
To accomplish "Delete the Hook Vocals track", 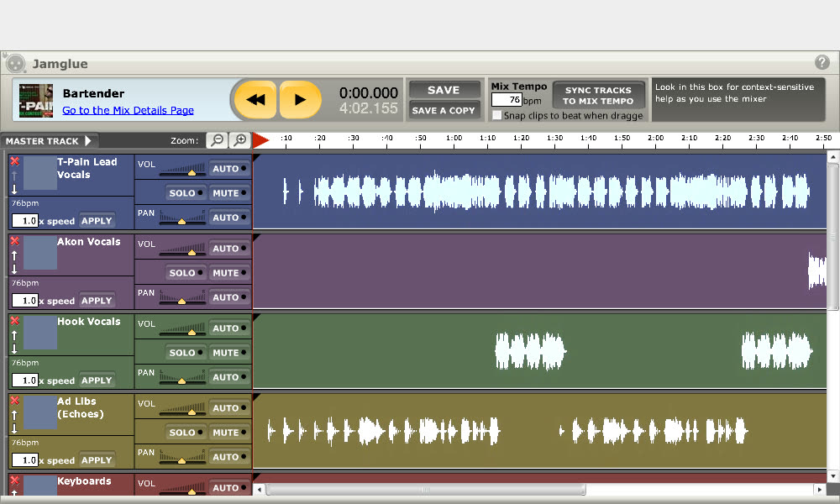I will [x=15, y=321].
